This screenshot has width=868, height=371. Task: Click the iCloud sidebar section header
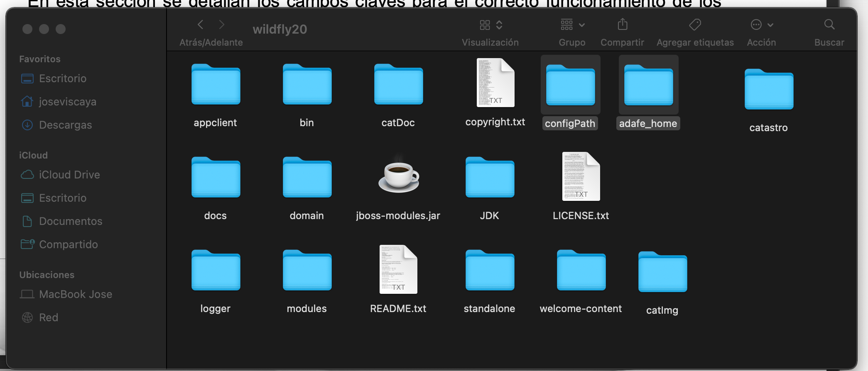click(33, 155)
